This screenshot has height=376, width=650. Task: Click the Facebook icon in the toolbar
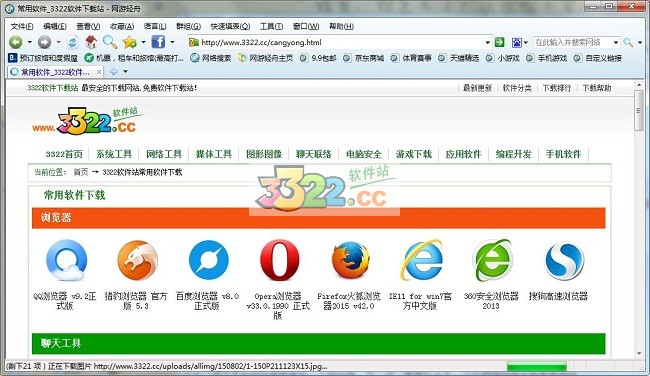(158, 42)
